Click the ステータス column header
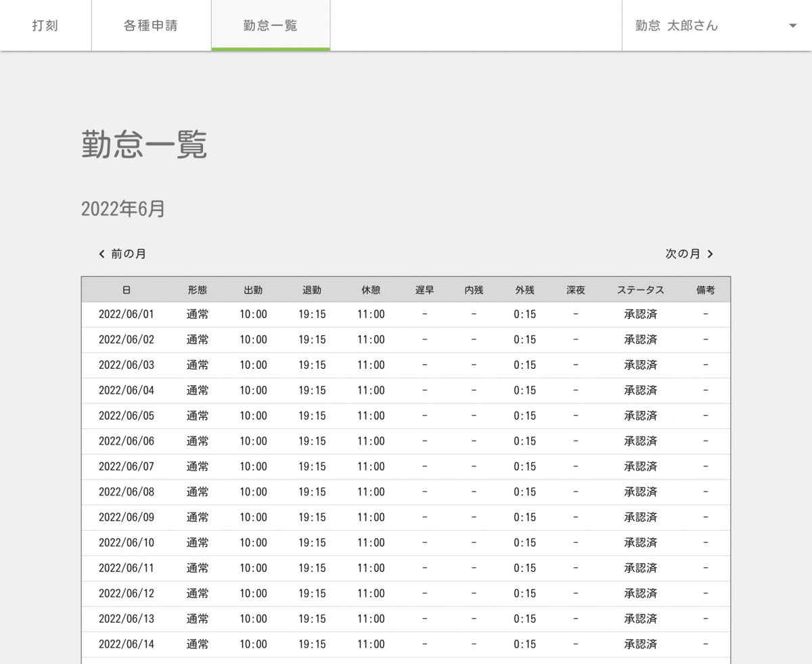This screenshot has width=812, height=664. click(640, 290)
